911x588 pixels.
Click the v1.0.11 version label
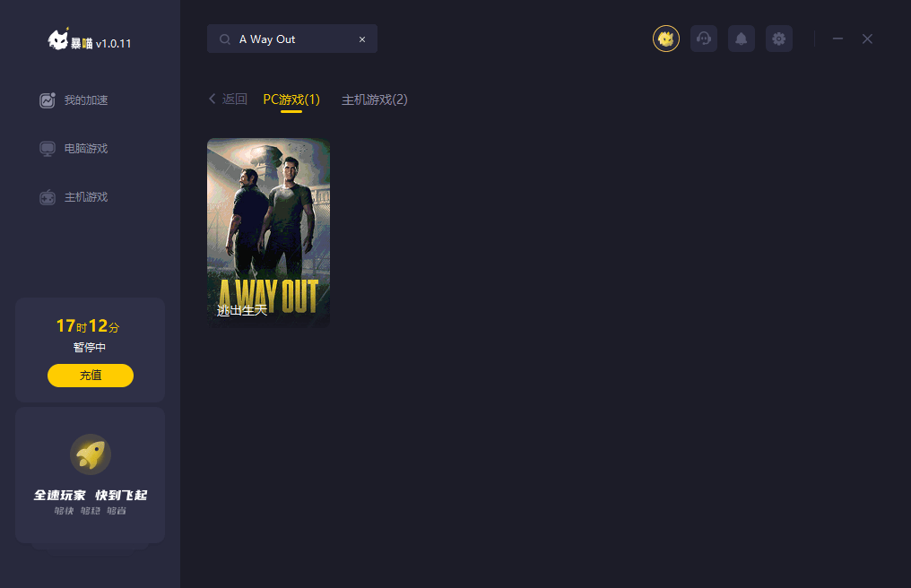pos(113,44)
